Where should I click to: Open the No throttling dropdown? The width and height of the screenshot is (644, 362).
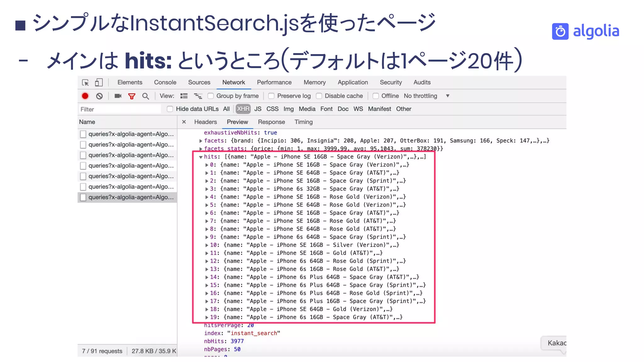[426, 96]
